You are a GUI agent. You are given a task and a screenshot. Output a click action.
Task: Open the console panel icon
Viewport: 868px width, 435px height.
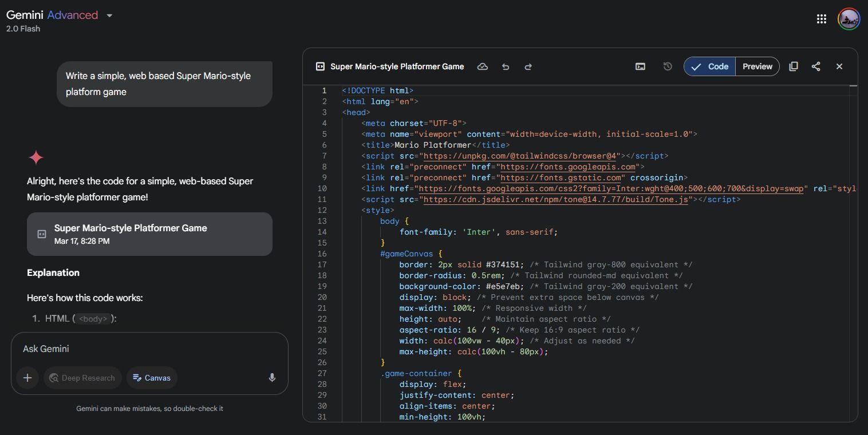coord(640,66)
